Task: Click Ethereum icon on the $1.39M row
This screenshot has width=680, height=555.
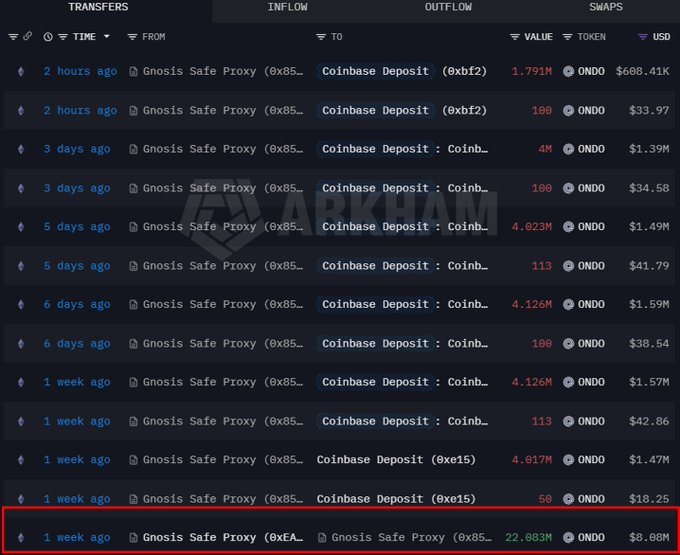Action: point(21,149)
